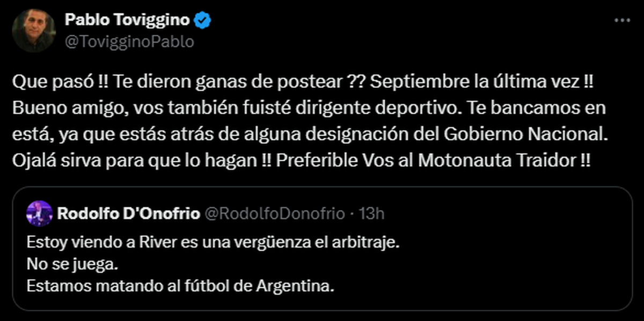This screenshot has height=321, width=644.
Task: Open the tweet's three-dot more options menu
Action: (621, 20)
